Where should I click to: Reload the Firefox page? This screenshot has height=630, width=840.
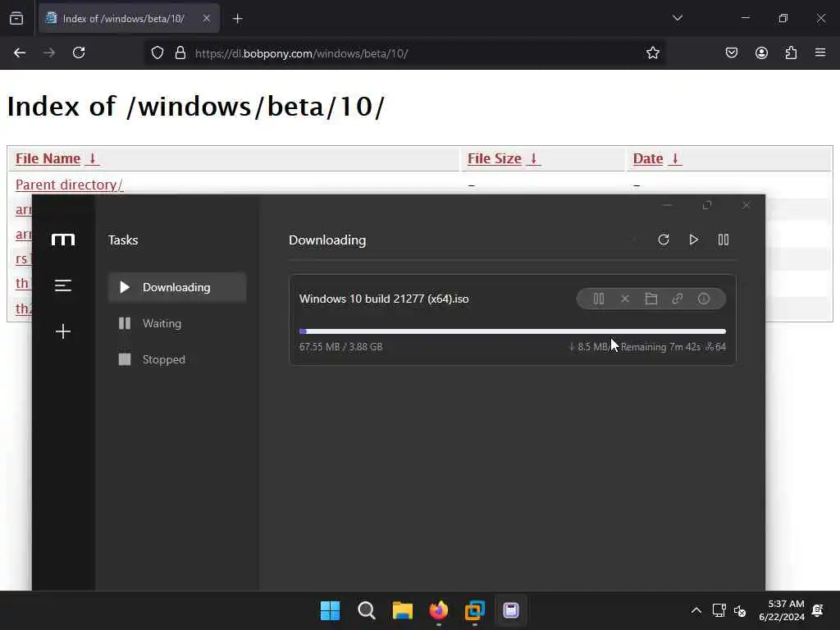click(x=79, y=53)
